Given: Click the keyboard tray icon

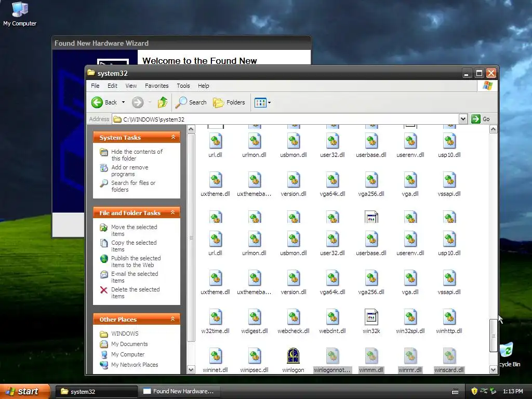Looking at the screenshot, I should (x=455, y=392).
